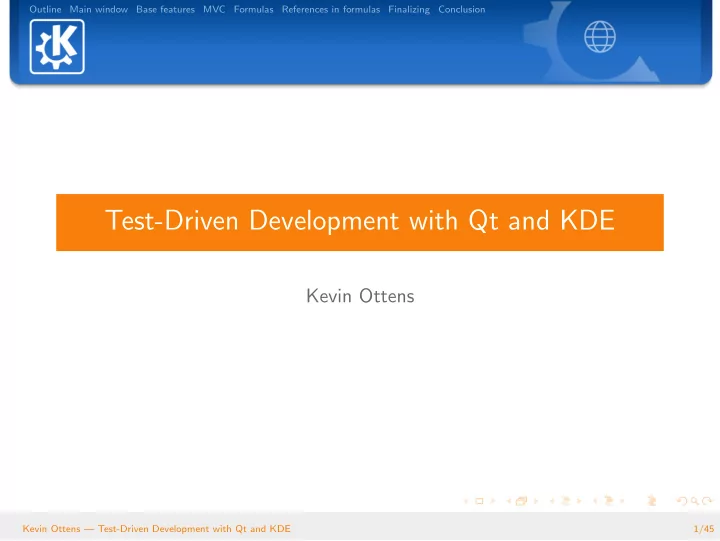Jump to the Base features section
720x541 pixels.
click(165, 9)
